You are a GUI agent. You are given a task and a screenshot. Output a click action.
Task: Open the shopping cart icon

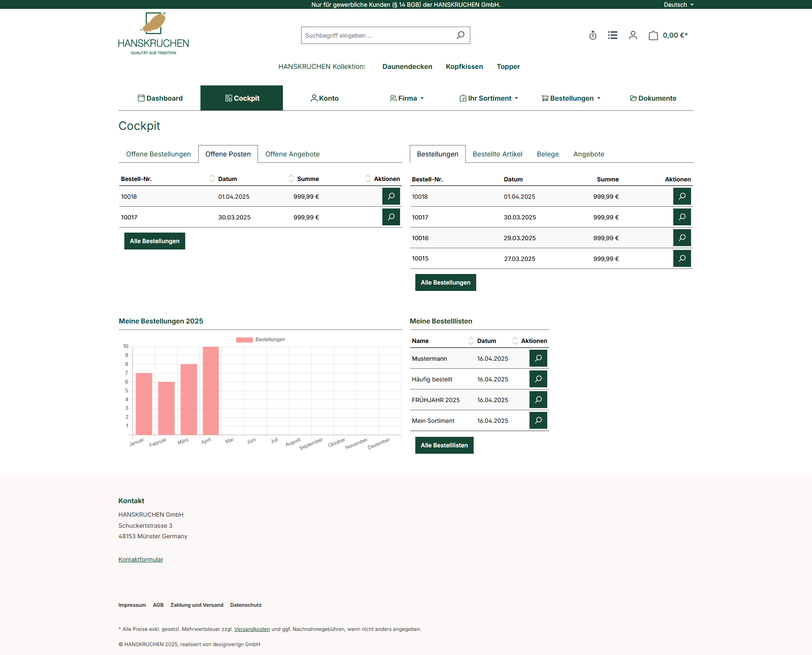[x=653, y=35]
